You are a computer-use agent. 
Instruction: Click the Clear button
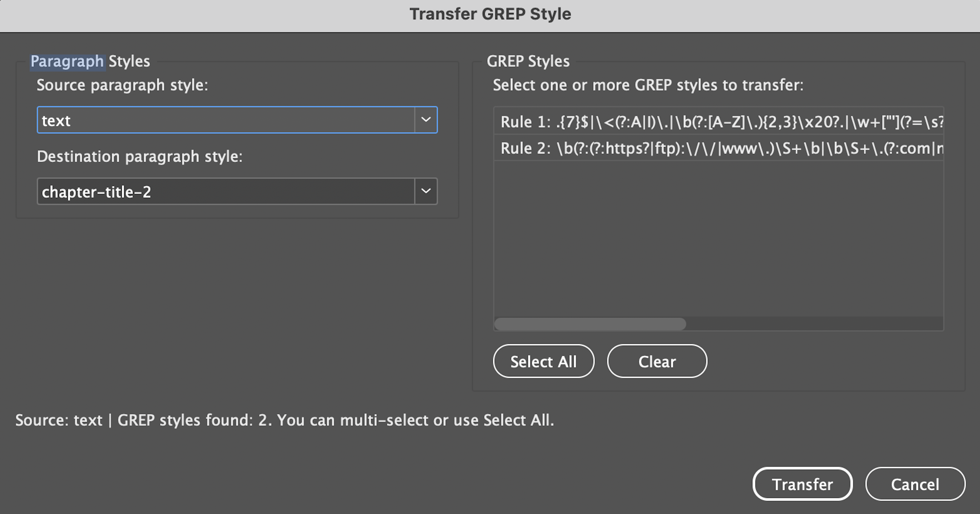pyautogui.click(x=657, y=361)
